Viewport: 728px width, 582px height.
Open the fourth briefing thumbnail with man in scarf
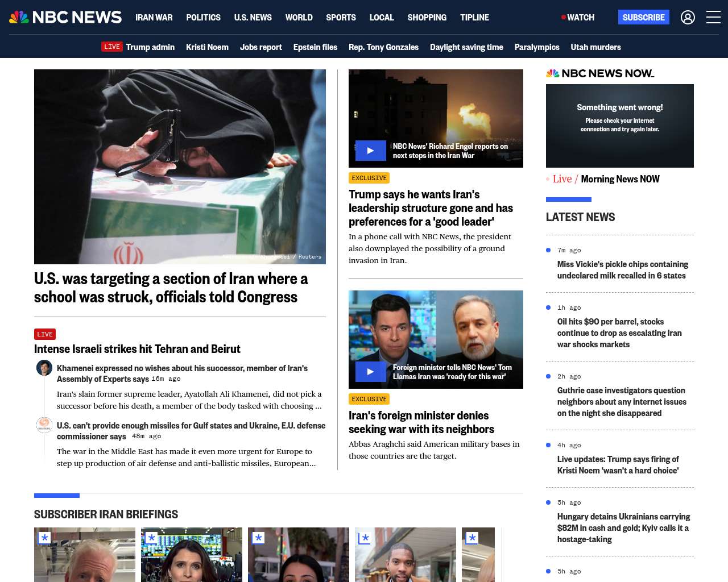pyautogui.click(x=406, y=555)
